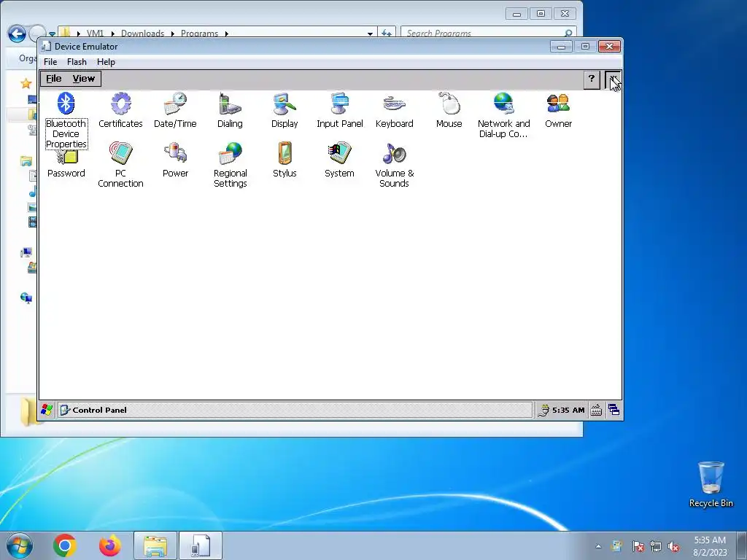Open the Control Panel View menu

(x=83, y=79)
